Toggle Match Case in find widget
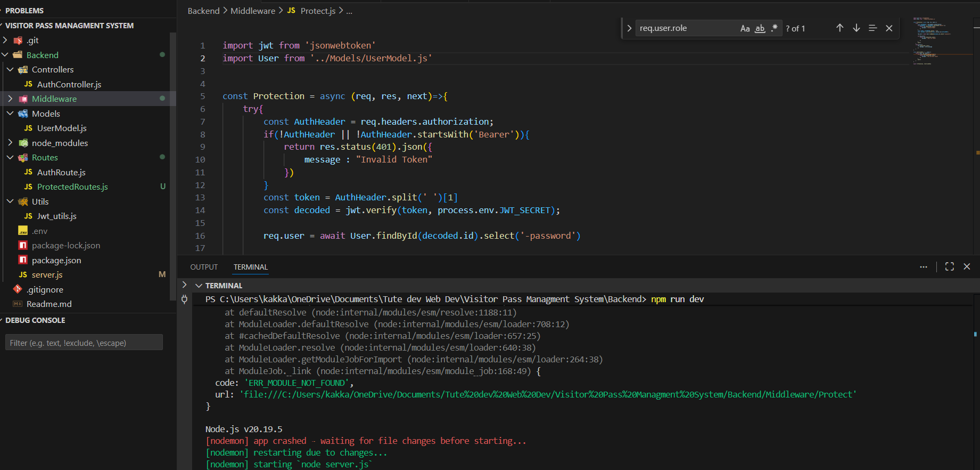980x470 pixels. click(x=745, y=29)
